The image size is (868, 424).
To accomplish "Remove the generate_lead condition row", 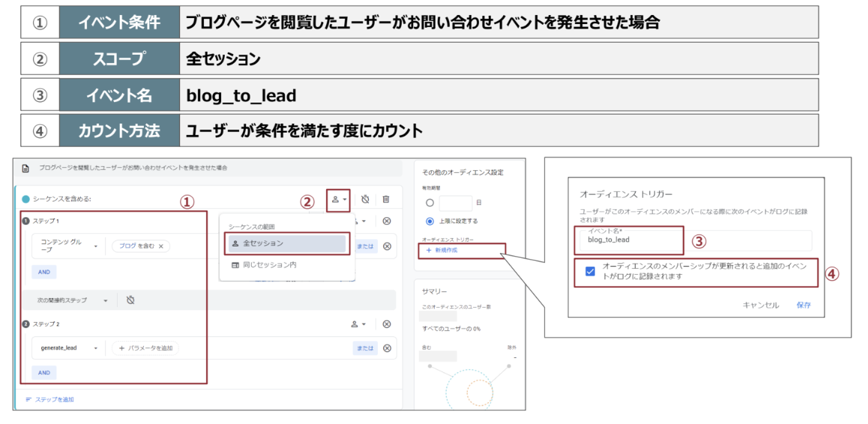I will [x=387, y=348].
